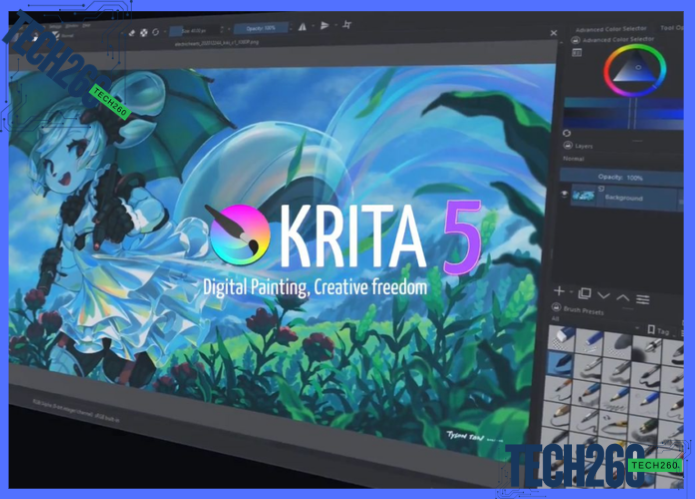Click the duplicate layer icon
Image resolution: width=696 pixels, height=499 pixels.
584,294
